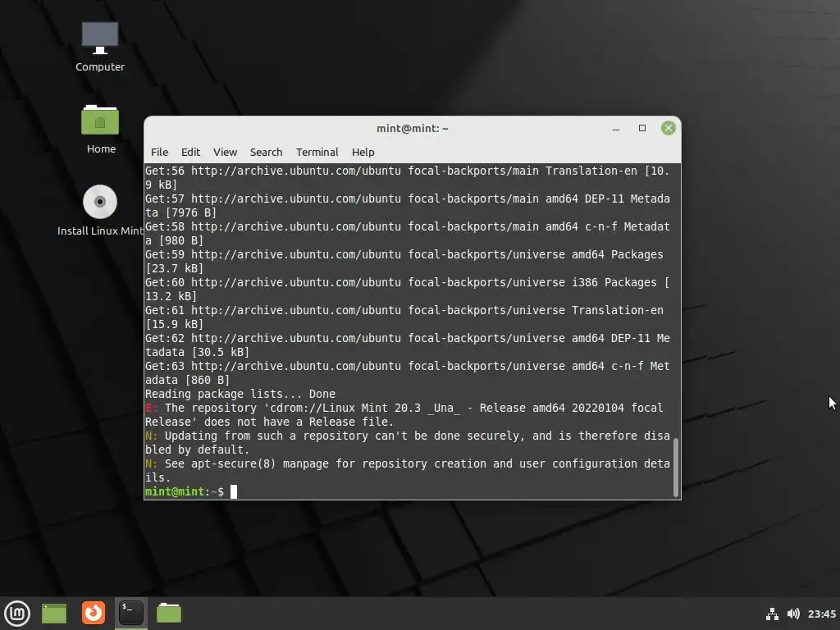Minimize the terminal window
Screen dimensions: 840x630
tap(616, 129)
